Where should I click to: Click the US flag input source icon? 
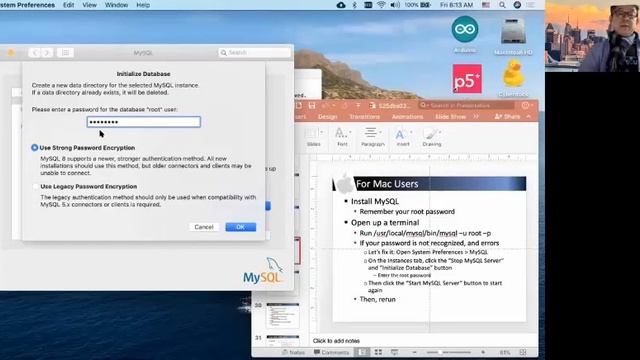point(486,5)
